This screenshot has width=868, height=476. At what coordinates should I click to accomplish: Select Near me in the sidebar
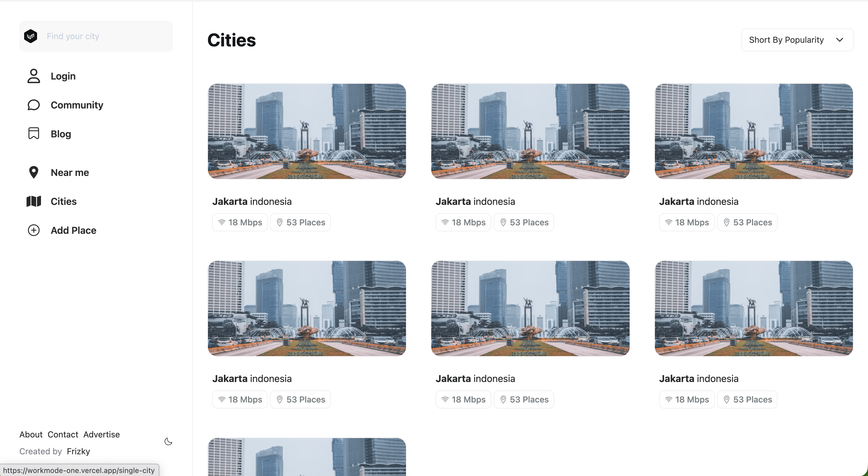(x=70, y=173)
